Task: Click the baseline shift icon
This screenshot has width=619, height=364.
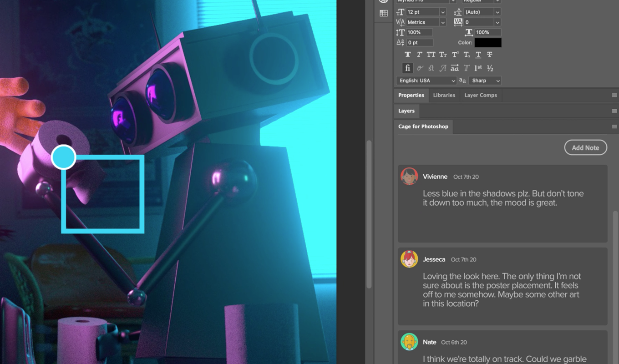Action: 400,42
